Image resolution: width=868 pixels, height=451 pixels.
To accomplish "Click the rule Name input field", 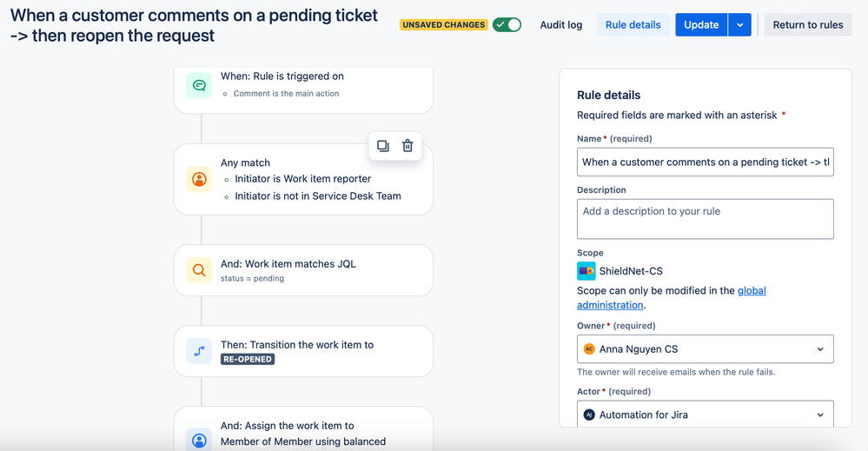I will click(706, 162).
